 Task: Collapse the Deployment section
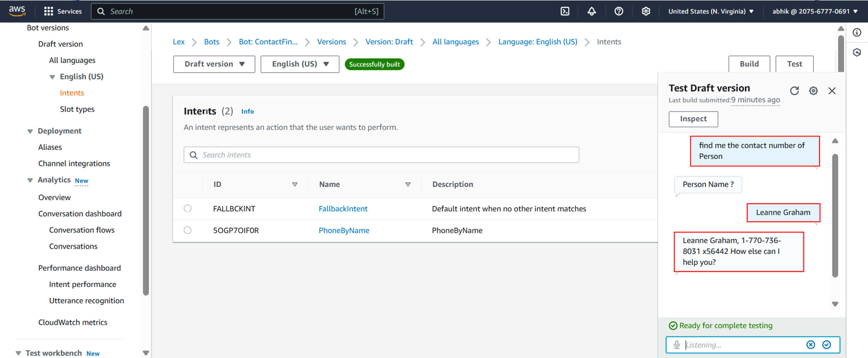pyautogui.click(x=30, y=131)
